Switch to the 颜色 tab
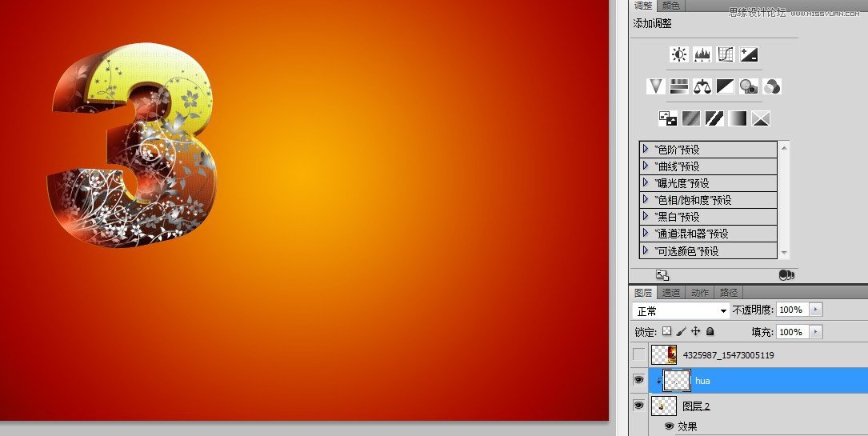The width and height of the screenshot is (868, 436). (671, 6)
